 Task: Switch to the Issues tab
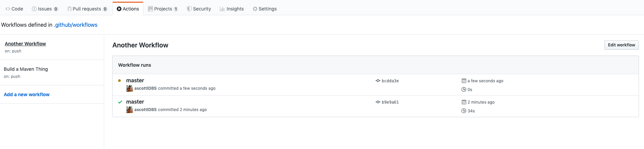coord(45,9)
